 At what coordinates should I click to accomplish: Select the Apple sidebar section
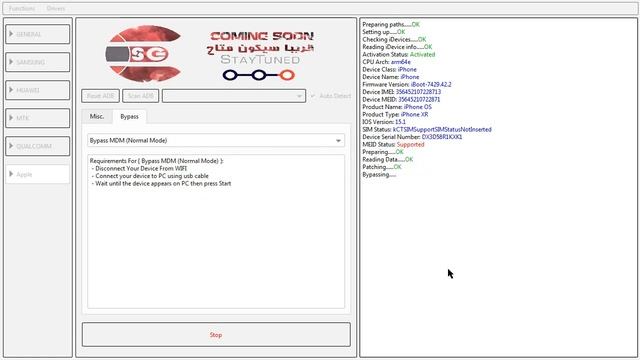click(38, 174)
